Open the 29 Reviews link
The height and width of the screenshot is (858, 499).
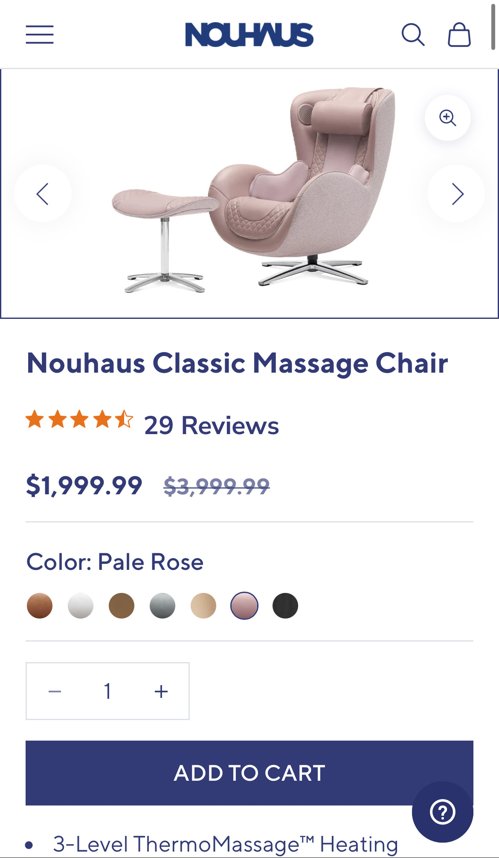pos(212,425)
